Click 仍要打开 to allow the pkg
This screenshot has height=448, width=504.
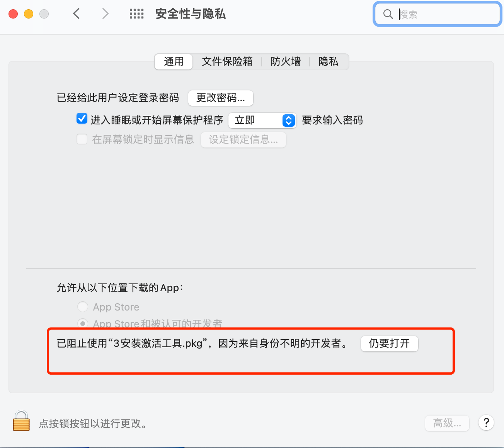[x=390, y=343]
